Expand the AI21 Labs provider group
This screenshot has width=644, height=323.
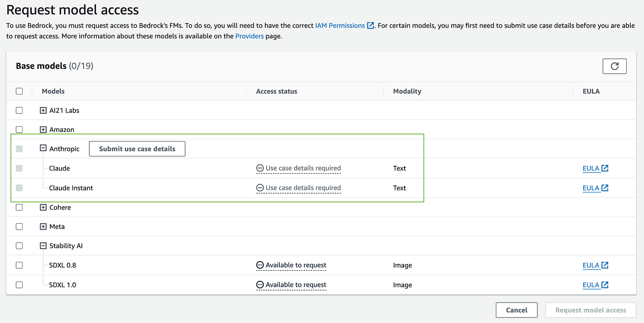click(43, 110)
